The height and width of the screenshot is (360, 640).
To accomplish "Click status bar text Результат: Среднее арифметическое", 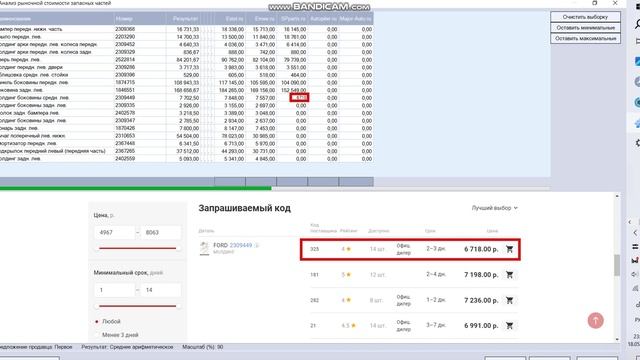I will tap(127, 347).
